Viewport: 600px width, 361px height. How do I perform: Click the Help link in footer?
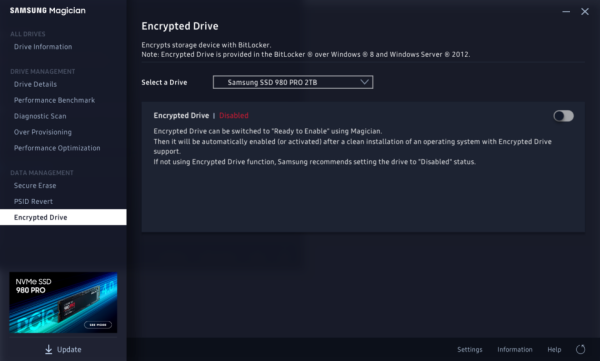click(x=554, y=350)
